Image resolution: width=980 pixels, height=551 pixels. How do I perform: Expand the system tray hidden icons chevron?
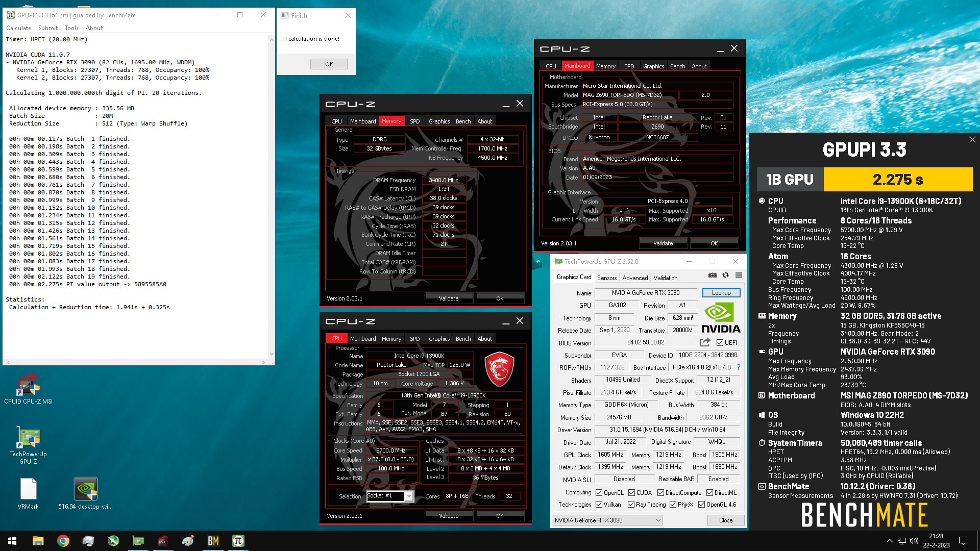point(889,541)
